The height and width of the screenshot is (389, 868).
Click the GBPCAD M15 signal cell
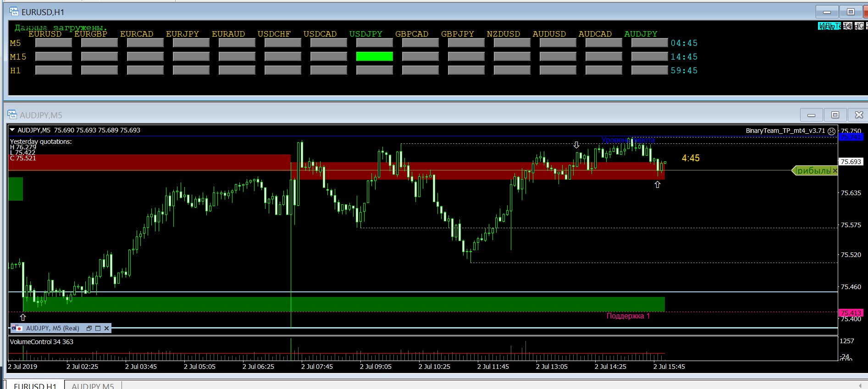coord(420,56)
